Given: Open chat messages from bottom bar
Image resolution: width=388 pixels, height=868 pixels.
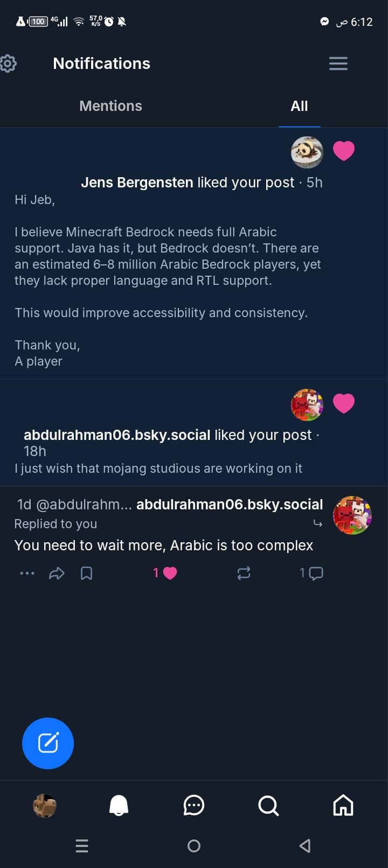Looking at the screenshot, I should [x=194, y=806].
